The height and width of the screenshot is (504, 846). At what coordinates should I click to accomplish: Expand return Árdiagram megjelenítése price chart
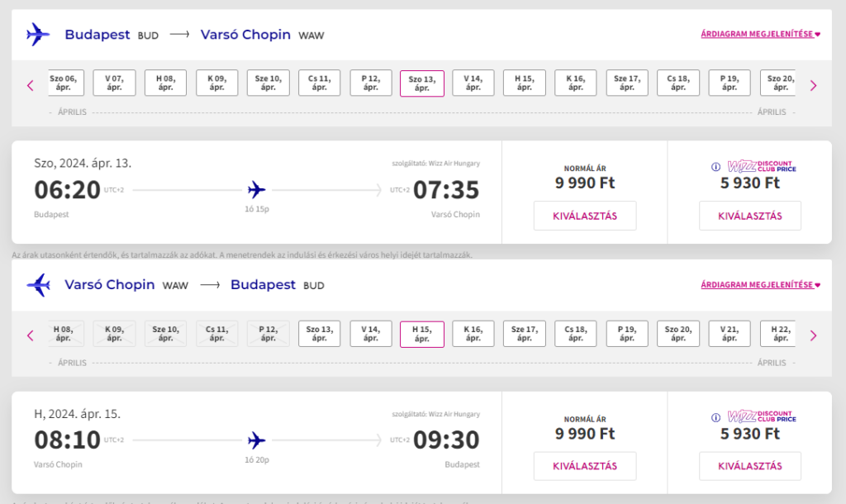(760, 284)
